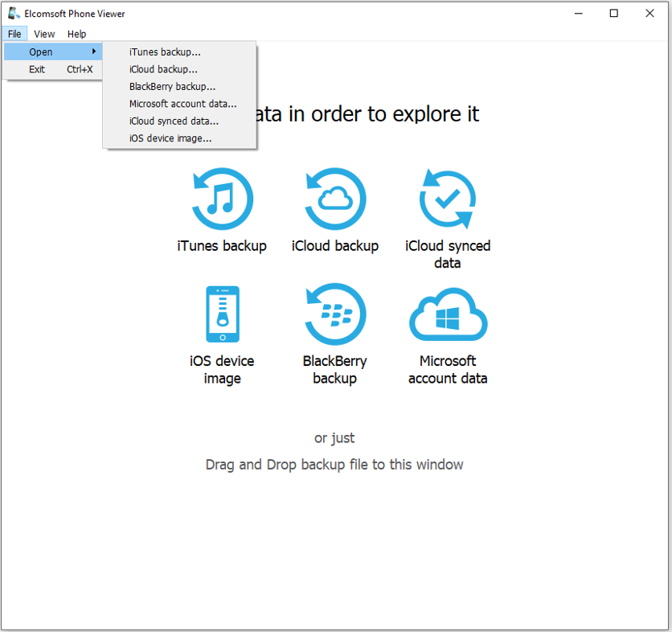Open the Help menu

coord(76,34)
